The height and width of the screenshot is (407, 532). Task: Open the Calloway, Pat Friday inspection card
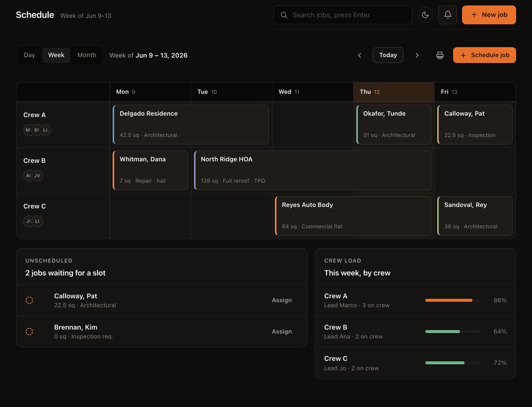475,125
